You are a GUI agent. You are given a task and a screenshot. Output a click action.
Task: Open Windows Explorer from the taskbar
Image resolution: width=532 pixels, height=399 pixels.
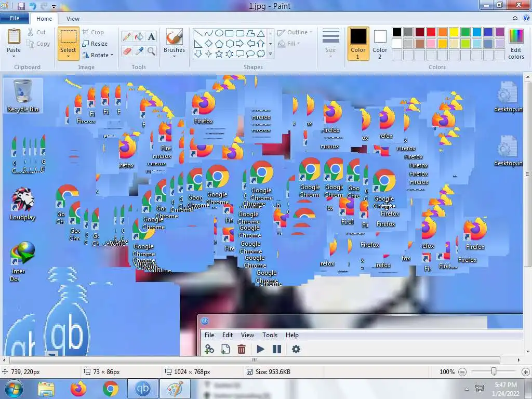(46, 389)
